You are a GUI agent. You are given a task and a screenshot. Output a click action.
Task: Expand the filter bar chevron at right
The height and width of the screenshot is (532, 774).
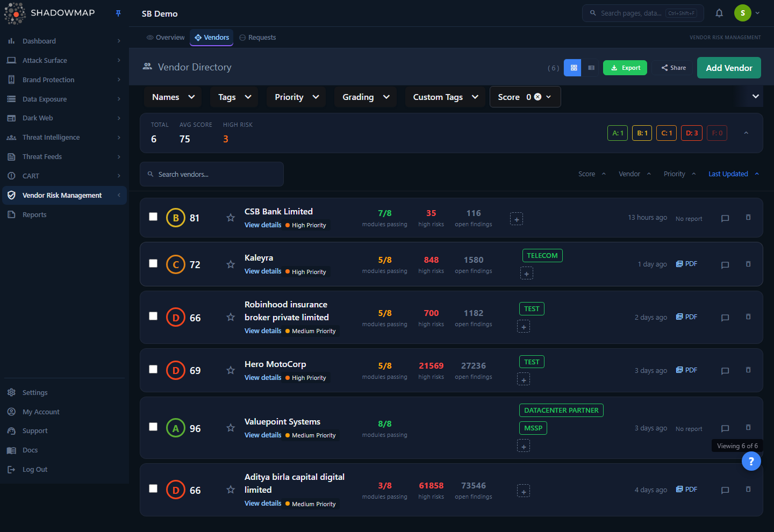point(756,96)
